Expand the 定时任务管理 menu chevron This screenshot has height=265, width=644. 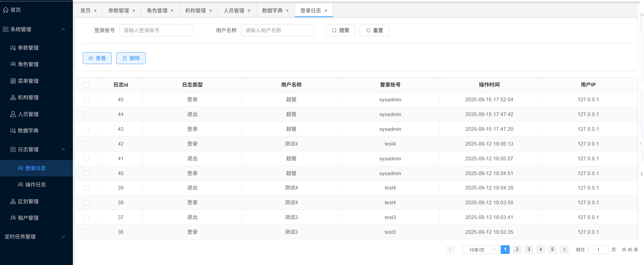(63, 237)
